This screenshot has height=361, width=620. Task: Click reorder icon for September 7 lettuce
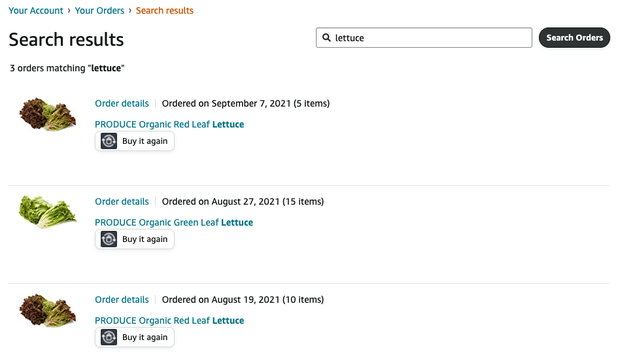109,141
